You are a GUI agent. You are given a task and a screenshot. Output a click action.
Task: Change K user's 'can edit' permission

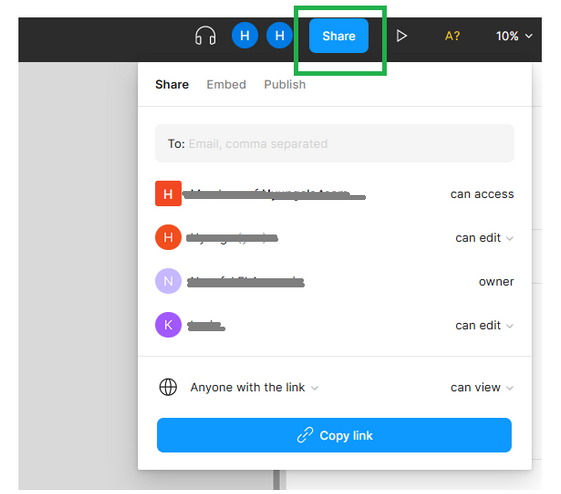pyautogui.click(x=484, y=325)
